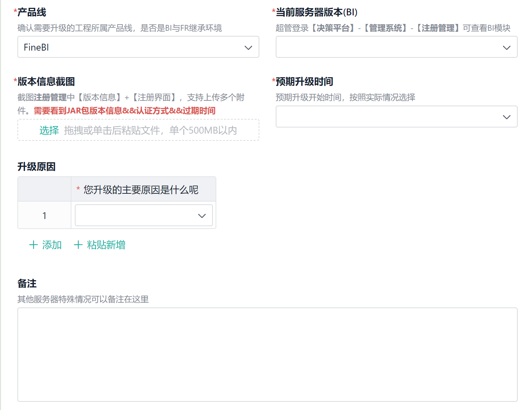
Task: Click the file drop zone for 版本信息截图
Action: 138,130
